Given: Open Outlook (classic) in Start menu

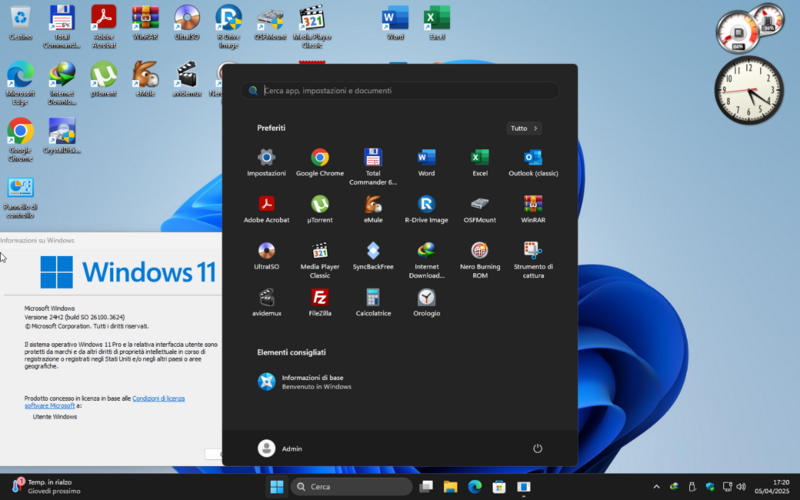Looking at the screenshot, I should click(533, 162).
